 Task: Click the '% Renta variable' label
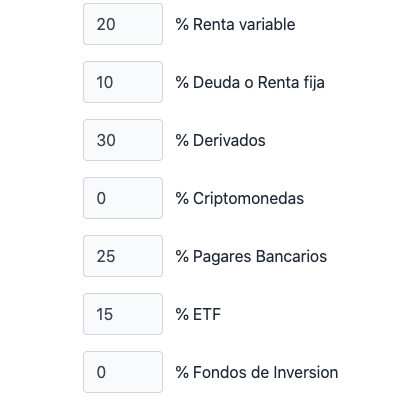tap(235, 24)
